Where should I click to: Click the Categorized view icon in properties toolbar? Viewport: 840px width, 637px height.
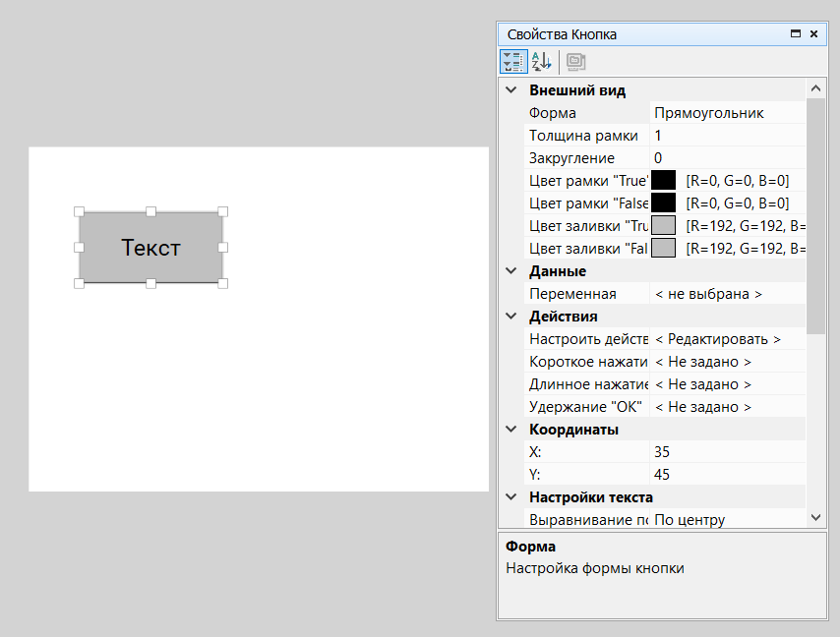pyautogui.click(x=512, y=62)
